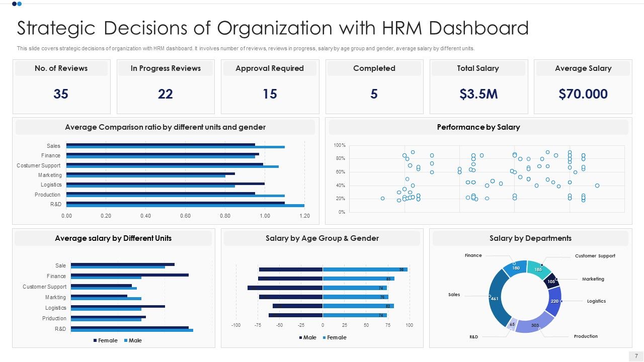
Task: Select the 100% axis label in scatter chart
Action: [339, 145]
